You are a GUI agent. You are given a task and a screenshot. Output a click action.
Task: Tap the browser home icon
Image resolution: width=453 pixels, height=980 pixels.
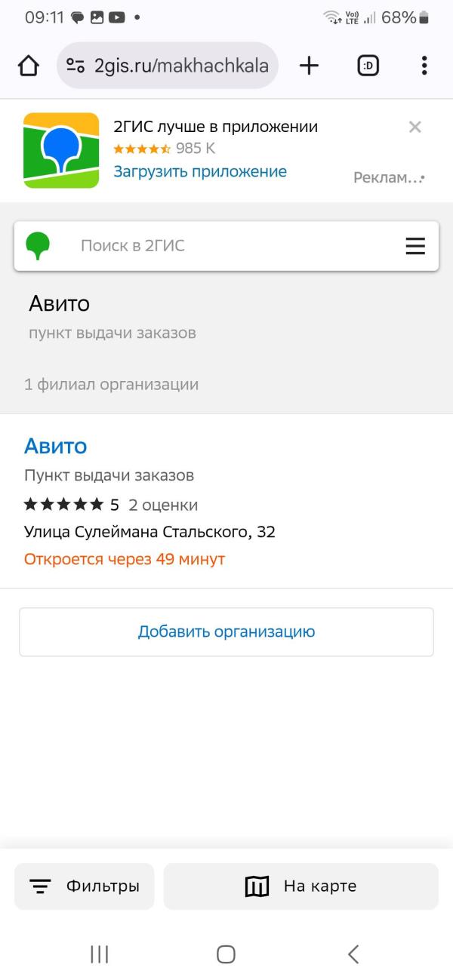tap(29, 66)
